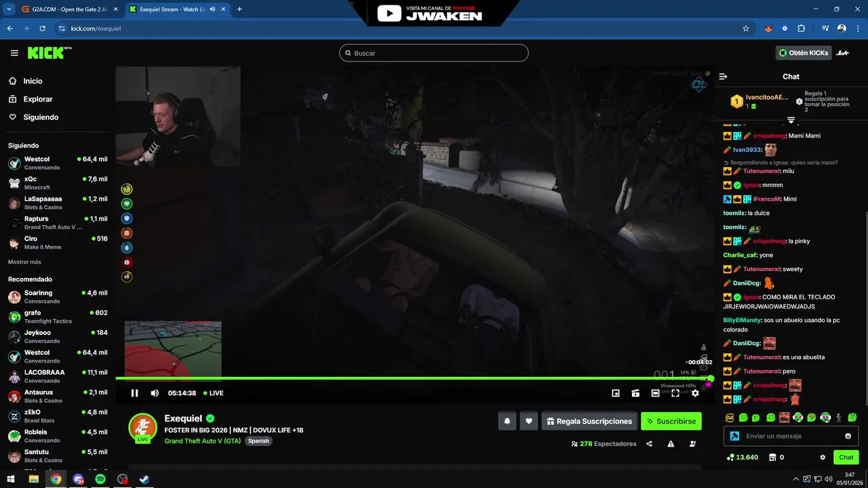Enable notifications with the bell button
This screenshot has height=488, width=868.
click(507, 421)
